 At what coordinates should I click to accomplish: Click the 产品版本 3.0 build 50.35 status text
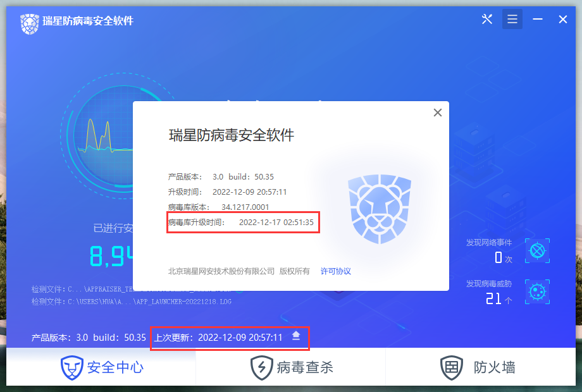(x=89, y=338)
